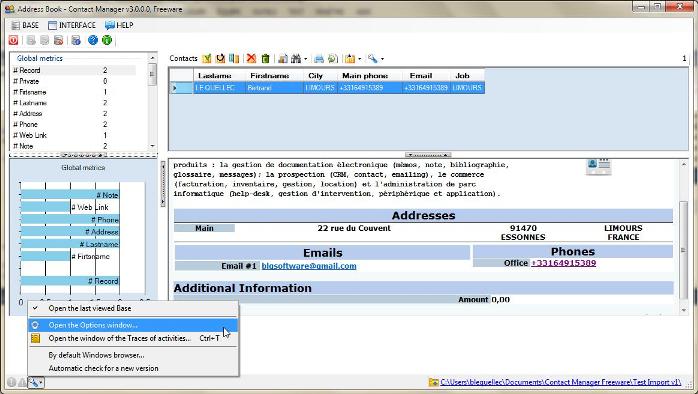Click the status bar wrench tools button

(x=36, y=382)
